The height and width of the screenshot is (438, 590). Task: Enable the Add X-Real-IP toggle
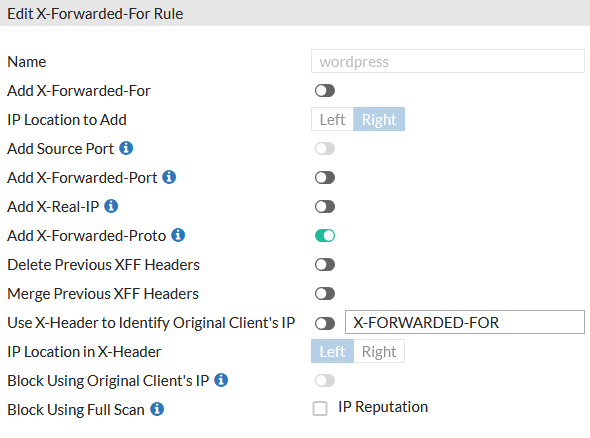click(x=325, y=207)
